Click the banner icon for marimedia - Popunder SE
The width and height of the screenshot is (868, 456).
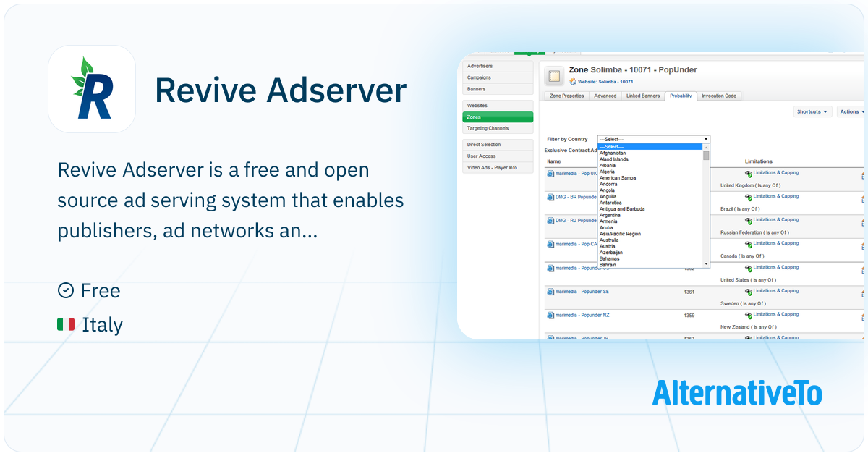pos(550,292)
